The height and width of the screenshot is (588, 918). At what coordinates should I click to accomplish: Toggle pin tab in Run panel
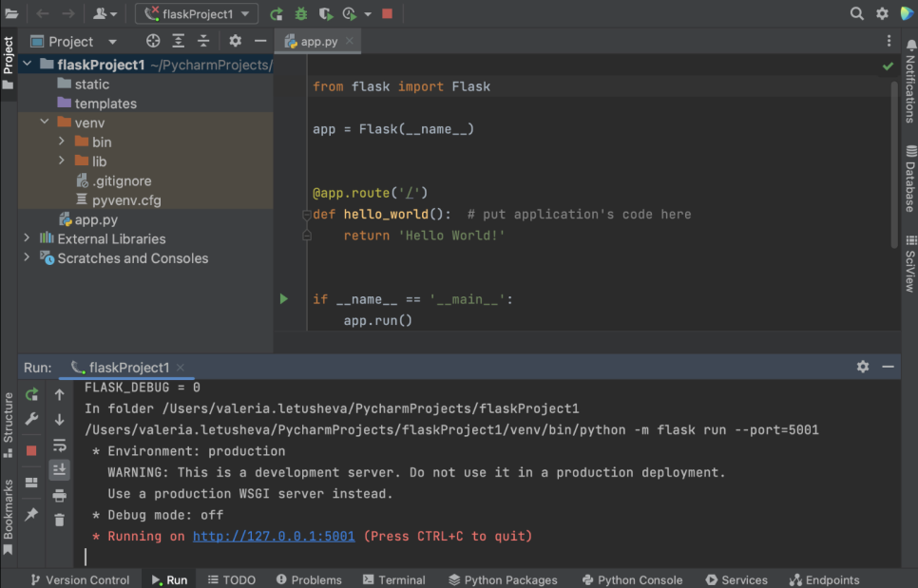[31, 514]
